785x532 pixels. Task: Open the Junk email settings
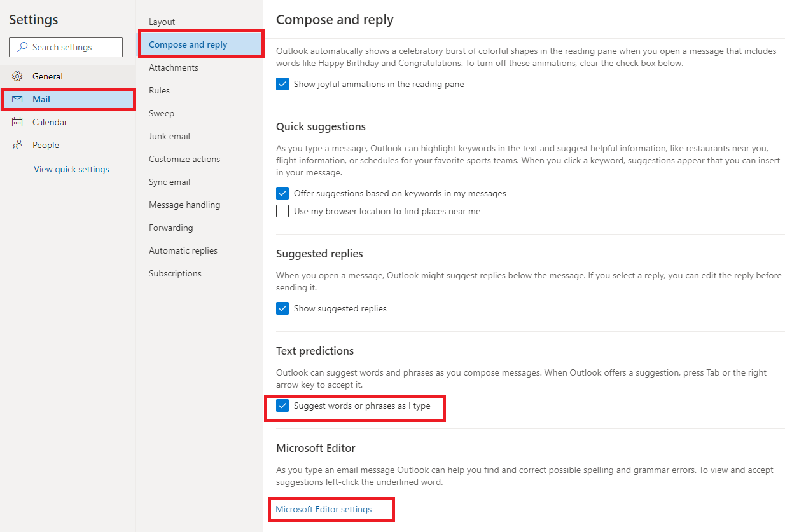(x=169, y=135)
